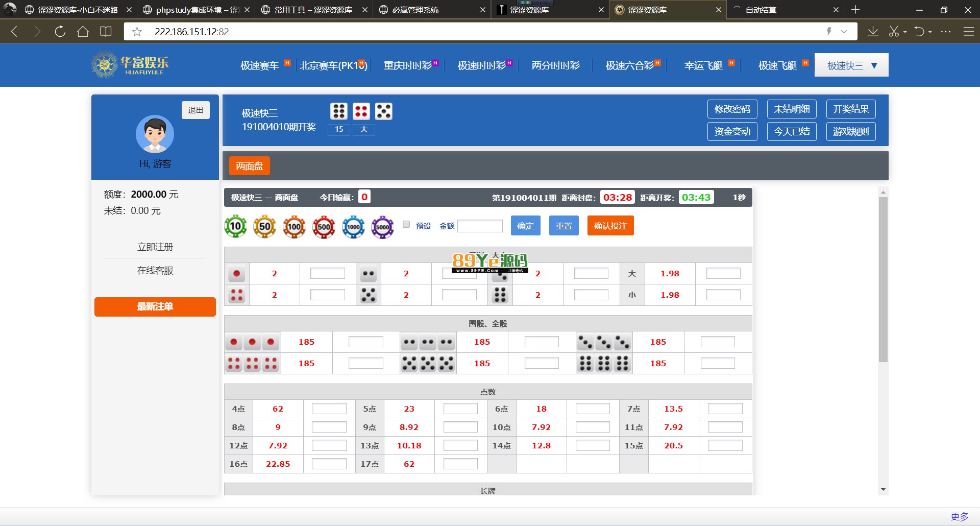Bookmark the page with star icon
Viewport: 980px width, 526px height.
[137, 32]
